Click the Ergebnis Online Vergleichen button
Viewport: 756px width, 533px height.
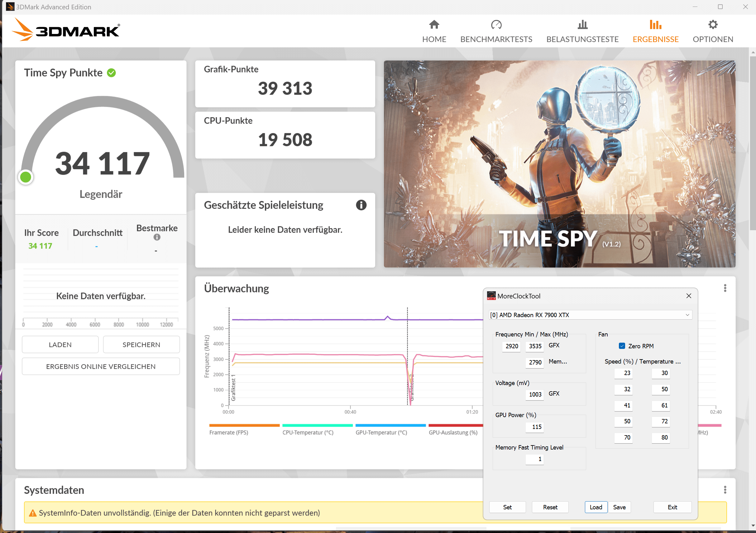(x=101, y=366)
